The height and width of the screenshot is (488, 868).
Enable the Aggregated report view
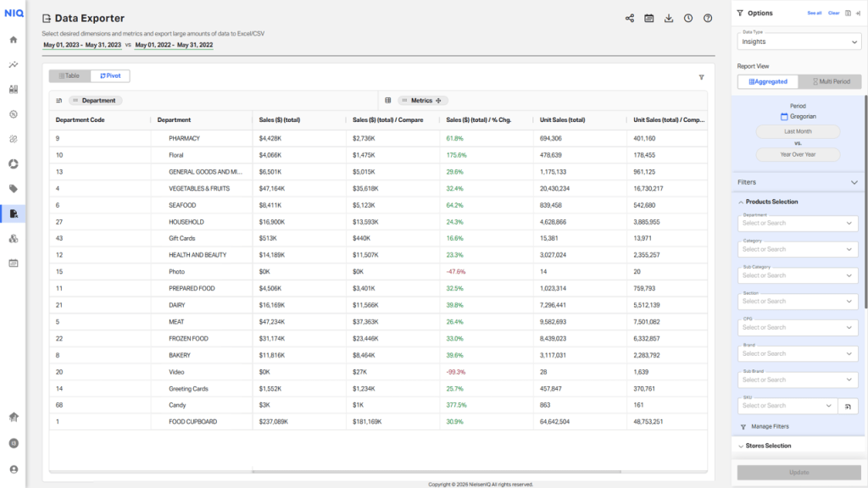[767, 81]
